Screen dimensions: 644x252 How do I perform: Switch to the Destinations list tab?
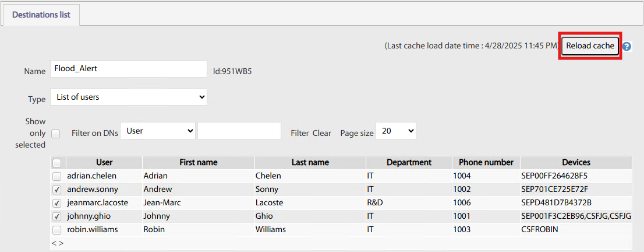click(41, 15)
